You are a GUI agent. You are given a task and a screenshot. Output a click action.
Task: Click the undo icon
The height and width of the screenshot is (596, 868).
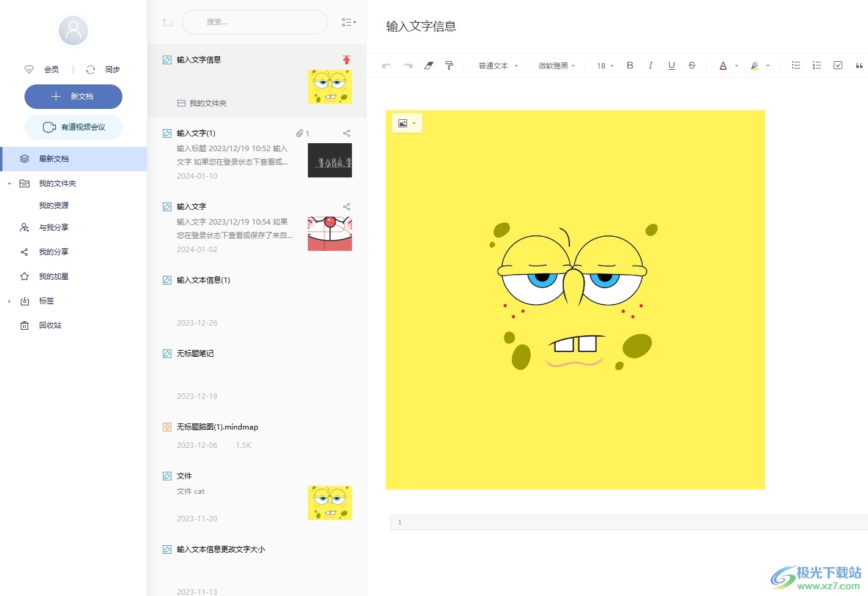(386, 65)
